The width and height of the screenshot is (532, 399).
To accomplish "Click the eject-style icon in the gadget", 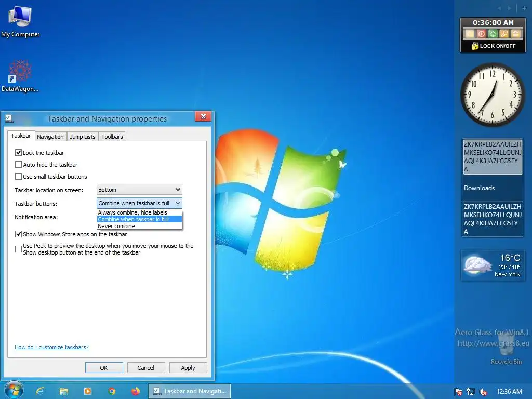I will click(x=515, y=34).
